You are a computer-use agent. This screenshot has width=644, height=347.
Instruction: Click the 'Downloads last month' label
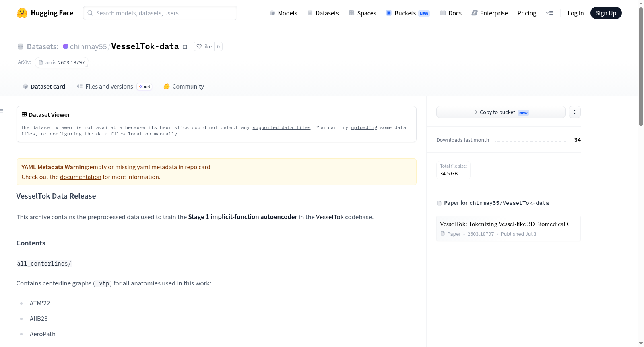(x=462, y=140)
